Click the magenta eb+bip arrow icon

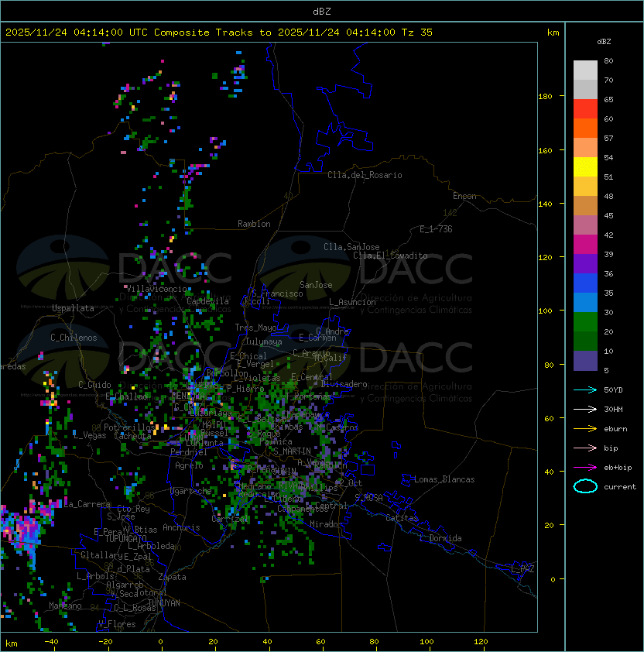coord(585,468)
